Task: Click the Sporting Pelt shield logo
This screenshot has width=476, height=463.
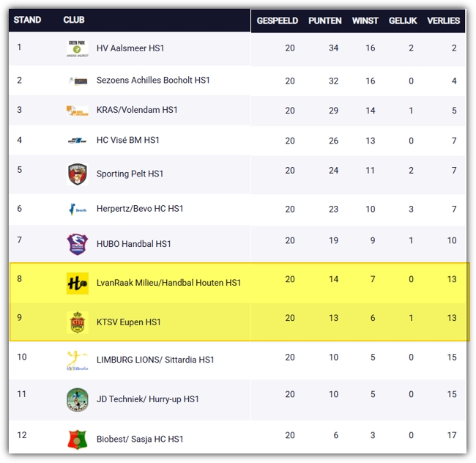Action: [78, 174]
